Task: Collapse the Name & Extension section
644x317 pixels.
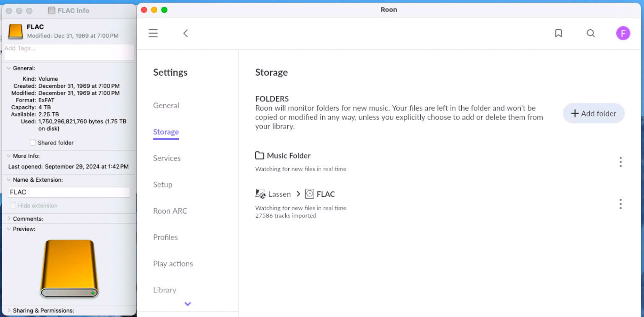Action: [9, 180]
